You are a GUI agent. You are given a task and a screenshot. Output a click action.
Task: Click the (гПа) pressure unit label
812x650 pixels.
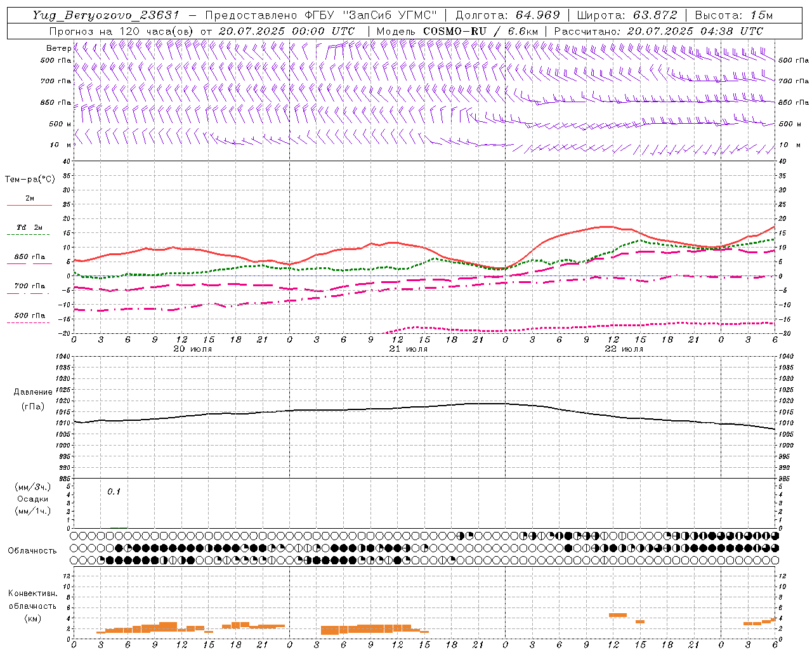point(33,406)
